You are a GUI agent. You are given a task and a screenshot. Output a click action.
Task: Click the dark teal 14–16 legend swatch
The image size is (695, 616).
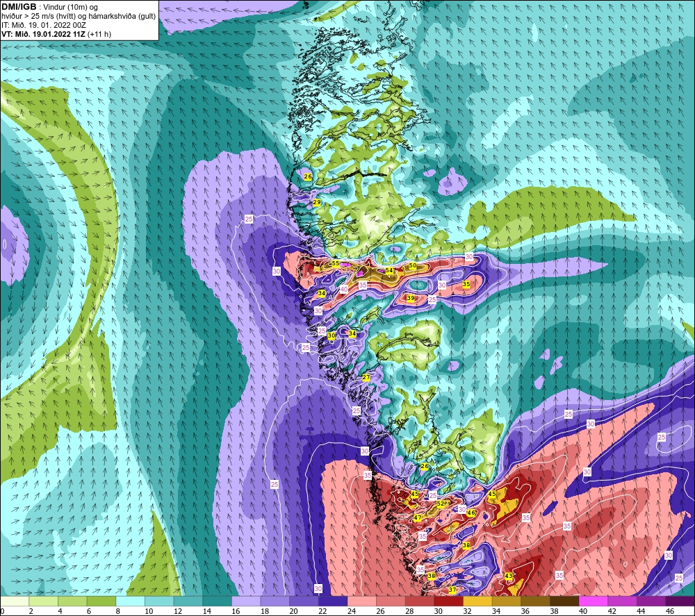217,601
